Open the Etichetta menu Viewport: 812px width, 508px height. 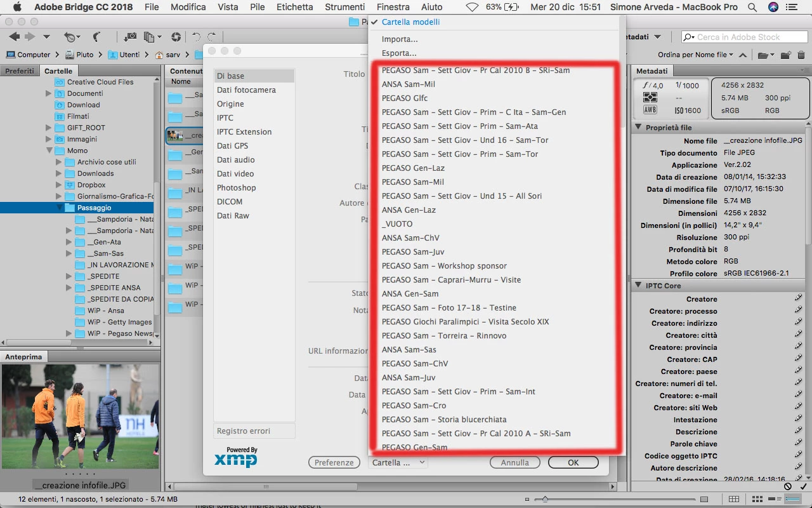point(295,7)
